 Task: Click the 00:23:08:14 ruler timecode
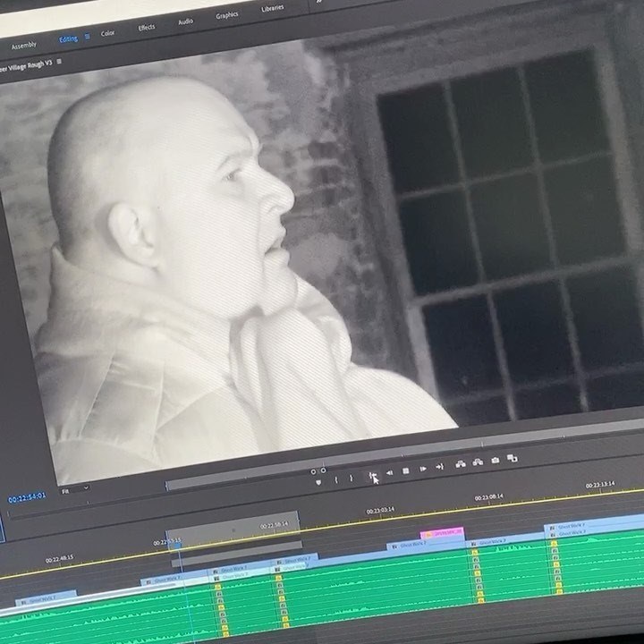[488, 497]
